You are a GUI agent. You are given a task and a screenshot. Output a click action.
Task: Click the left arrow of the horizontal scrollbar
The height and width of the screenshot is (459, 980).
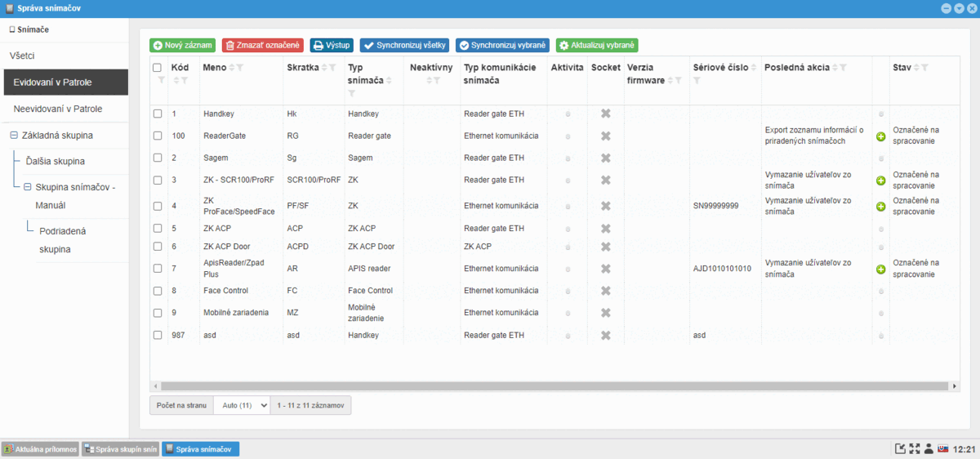[x=155, y=385]
